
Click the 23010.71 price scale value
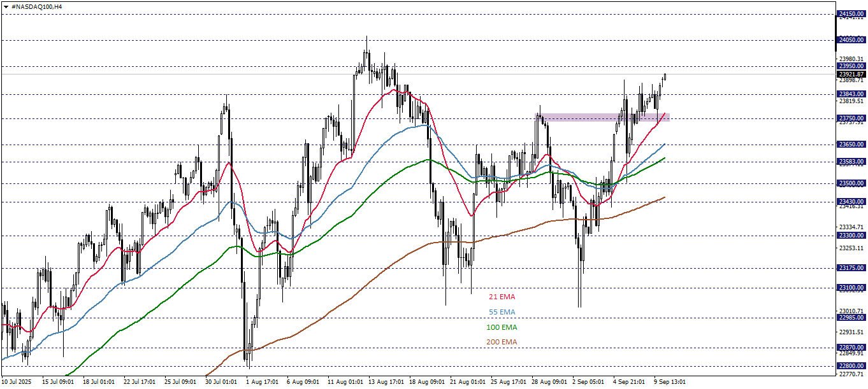(852, 311)
